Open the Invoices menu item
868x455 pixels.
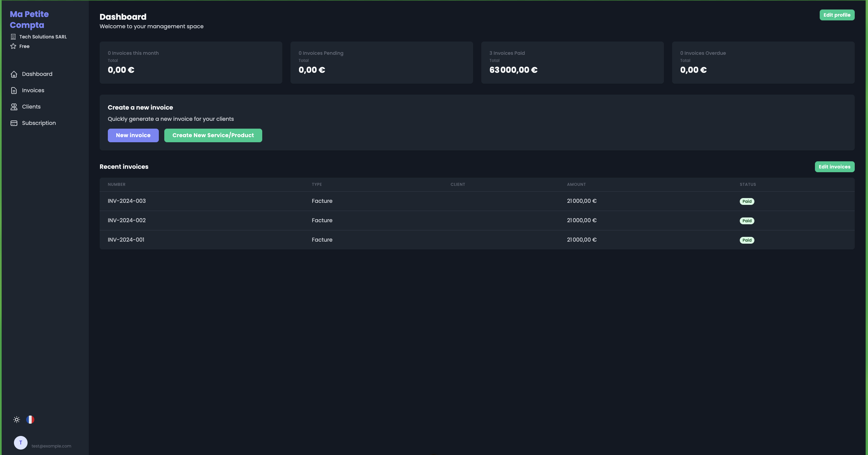click(33, 91)
